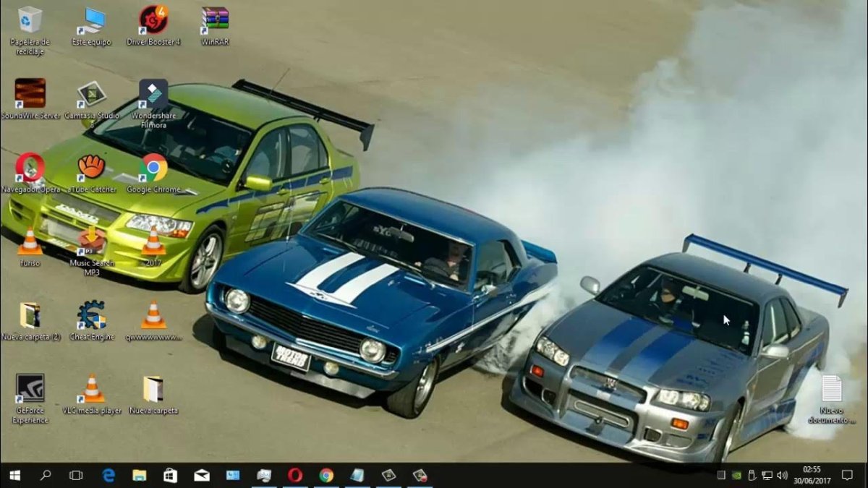
Task: Select the Cheat Engine shortcut
Action: pos(92,316)
